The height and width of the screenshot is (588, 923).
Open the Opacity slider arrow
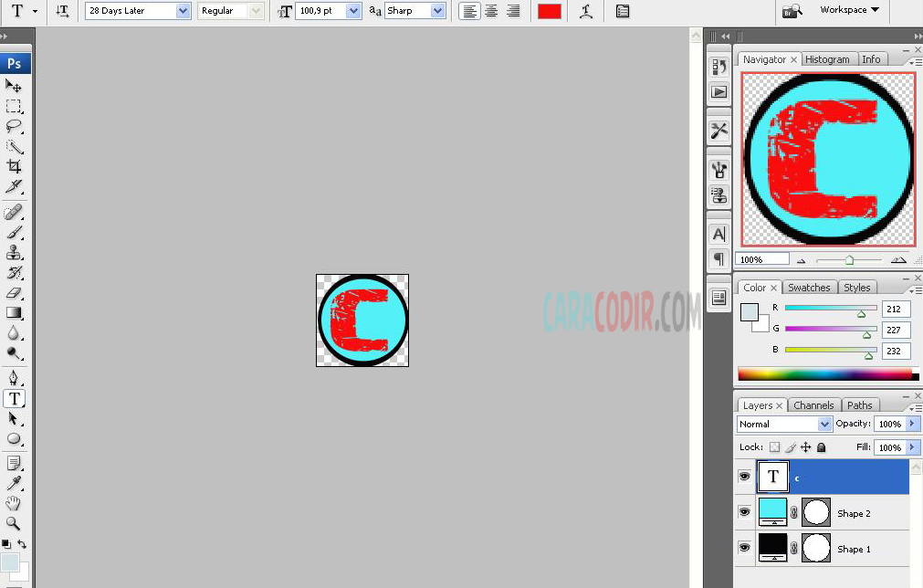(912, 423)
